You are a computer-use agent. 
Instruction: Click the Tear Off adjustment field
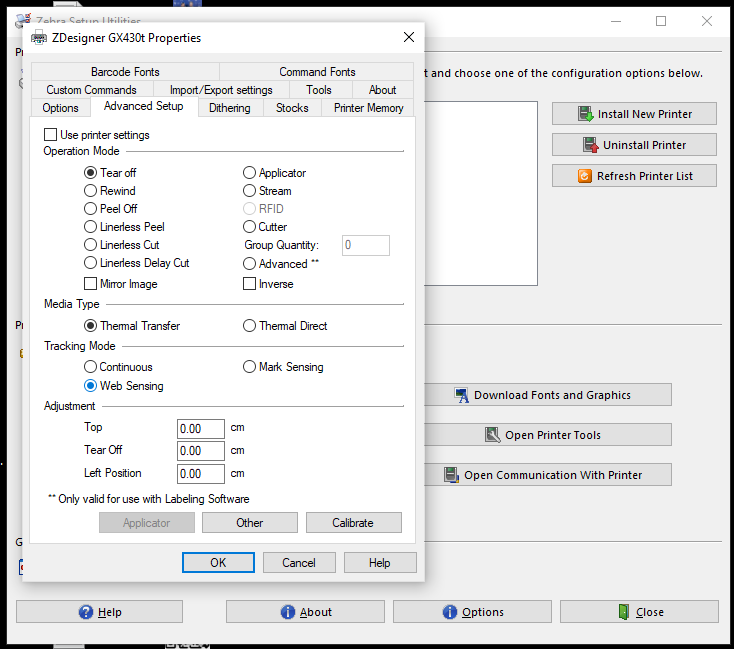[201, 451]
